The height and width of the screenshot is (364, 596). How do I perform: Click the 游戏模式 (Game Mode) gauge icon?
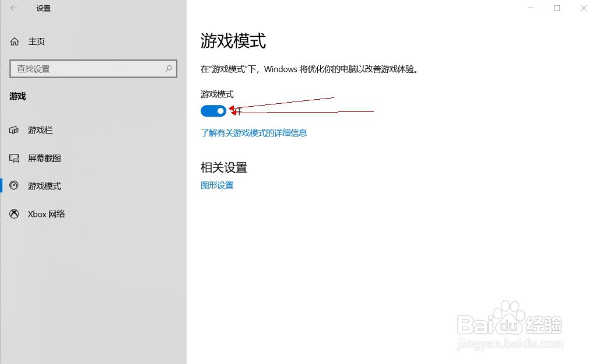point(13,185)
